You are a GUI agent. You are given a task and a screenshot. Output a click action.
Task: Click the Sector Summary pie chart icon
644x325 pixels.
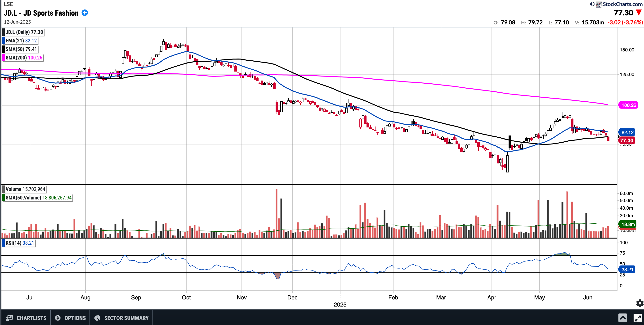pos(97,318)
